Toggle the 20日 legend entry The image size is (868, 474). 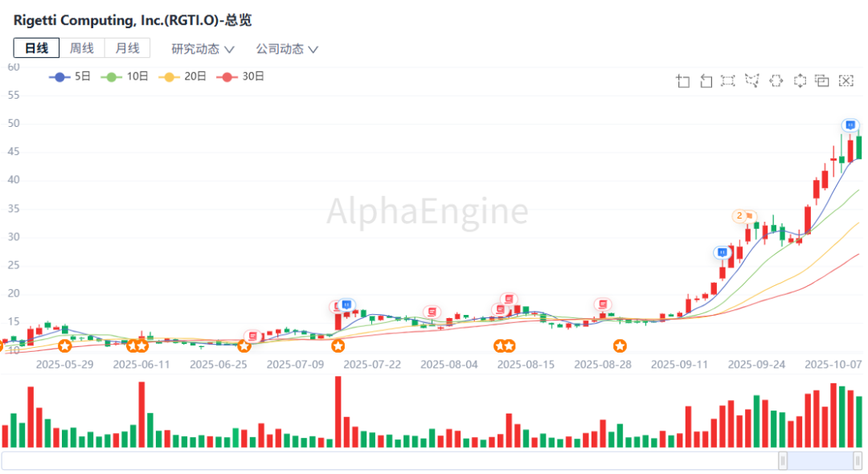[x=184, y=76]
